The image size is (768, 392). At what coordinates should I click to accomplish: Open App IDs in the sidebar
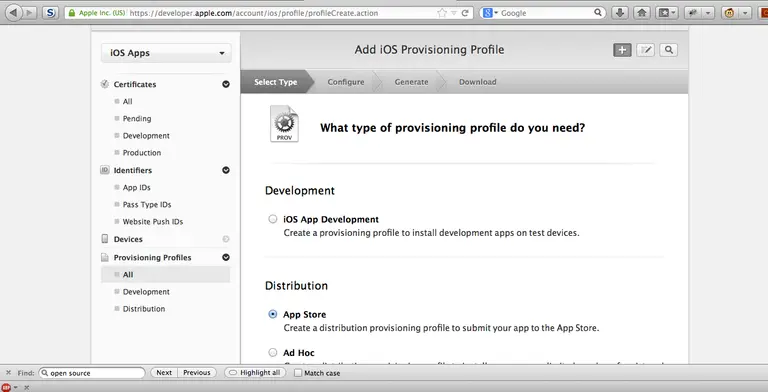coord(137,187)
